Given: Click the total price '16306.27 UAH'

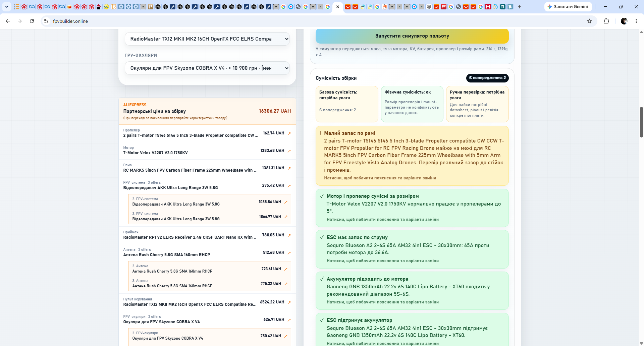Looking at the screenshot, I should [275, 111].
